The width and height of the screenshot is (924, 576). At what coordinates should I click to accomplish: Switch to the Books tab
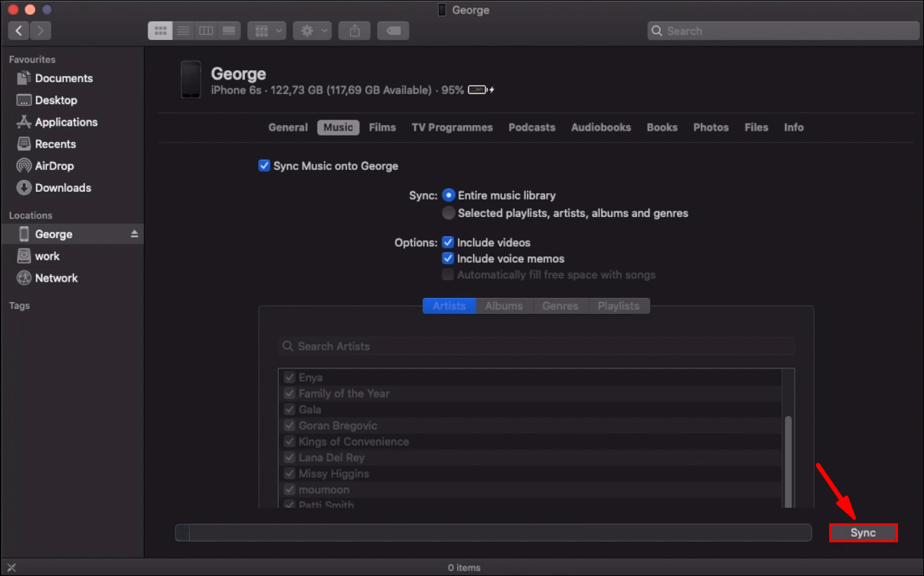point(662,127)
